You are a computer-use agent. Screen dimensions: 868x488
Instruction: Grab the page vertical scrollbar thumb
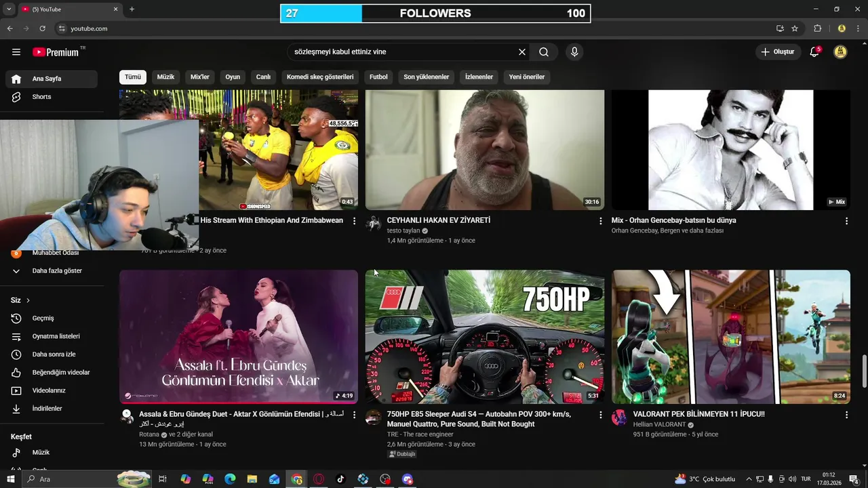tap(865, 371)
